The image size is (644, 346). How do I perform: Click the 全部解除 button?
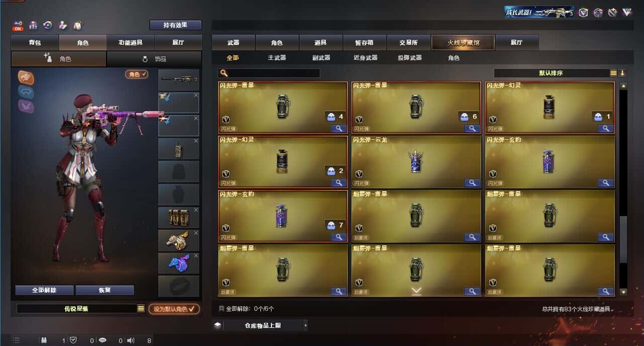pyautogui.click(x=44, y=290)
